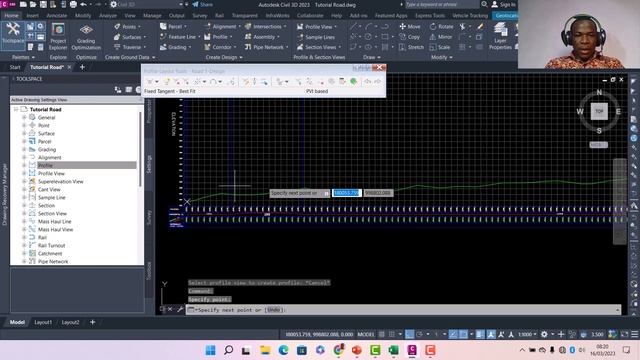Click the search magnifier icon in title bar
Screen dimensions: 640x360
[484, 4]
